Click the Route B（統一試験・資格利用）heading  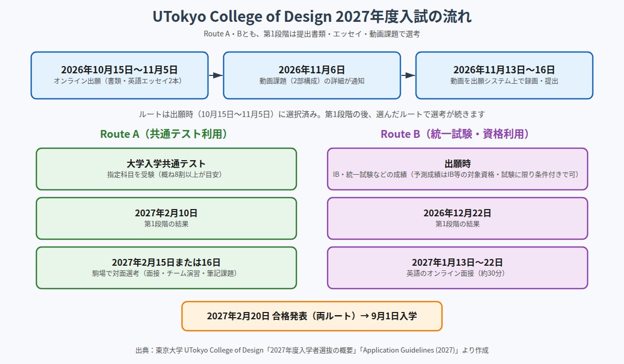click(x=455, y=134)
